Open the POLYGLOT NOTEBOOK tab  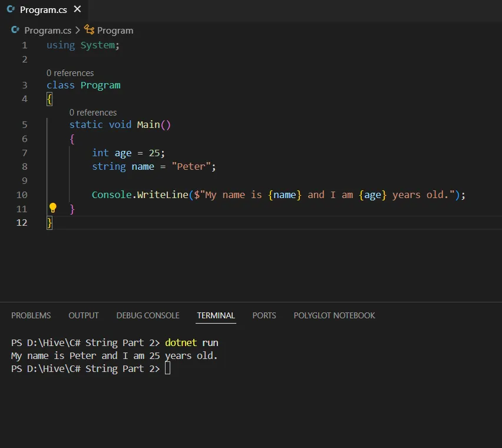[334, 315]
